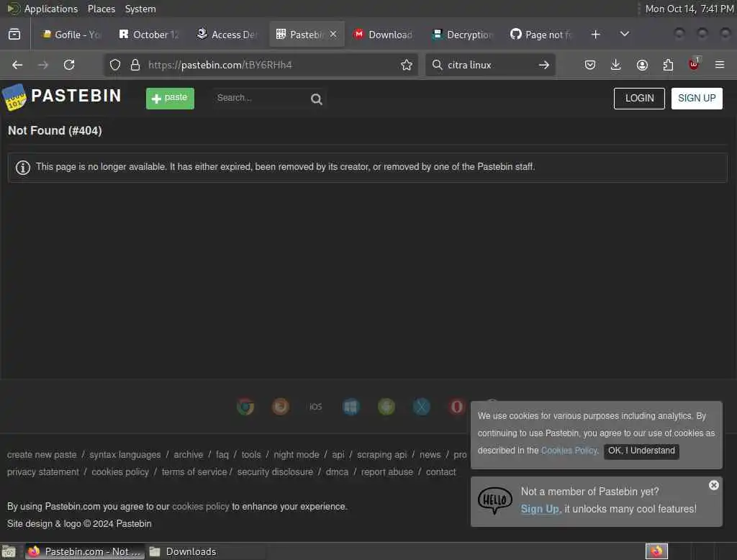Open the syntax languages footer link

tap(125, 455)
